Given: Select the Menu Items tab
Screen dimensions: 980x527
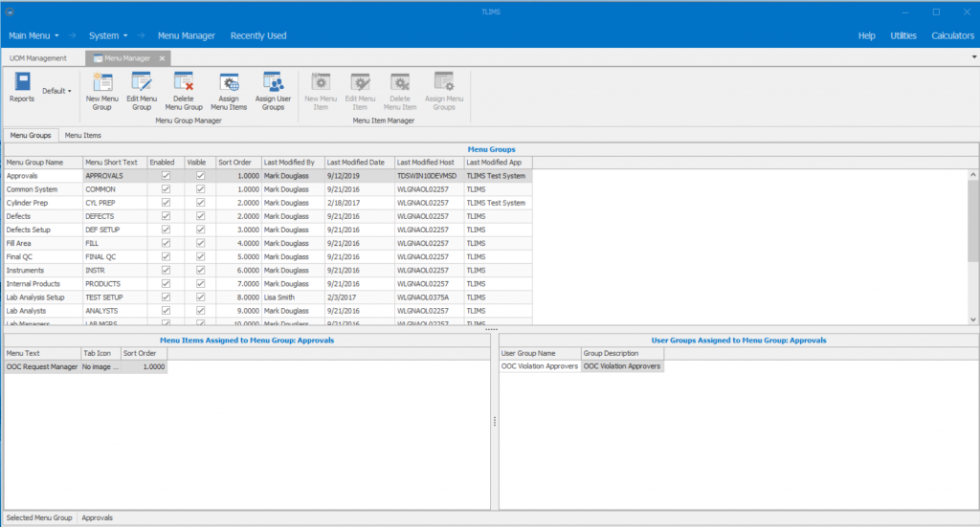Looking at the screenshot, I should click(x=83, y=136).
